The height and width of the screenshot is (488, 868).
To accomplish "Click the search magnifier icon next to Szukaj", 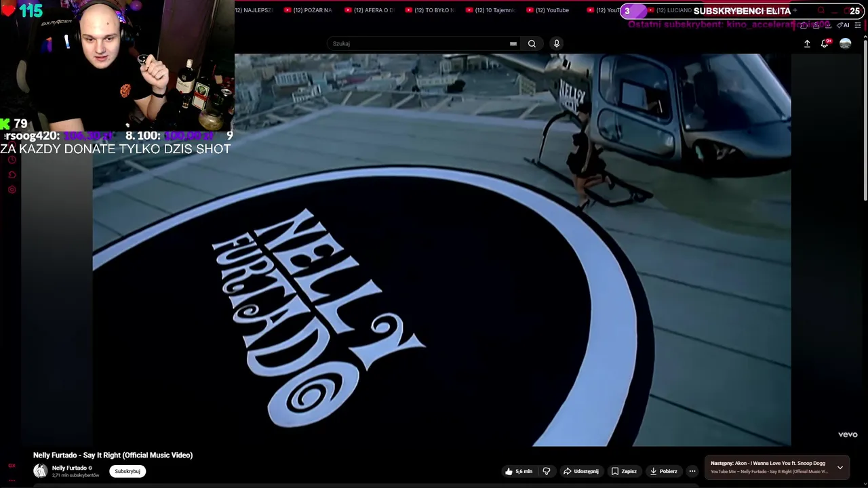I will coord(532,43).
